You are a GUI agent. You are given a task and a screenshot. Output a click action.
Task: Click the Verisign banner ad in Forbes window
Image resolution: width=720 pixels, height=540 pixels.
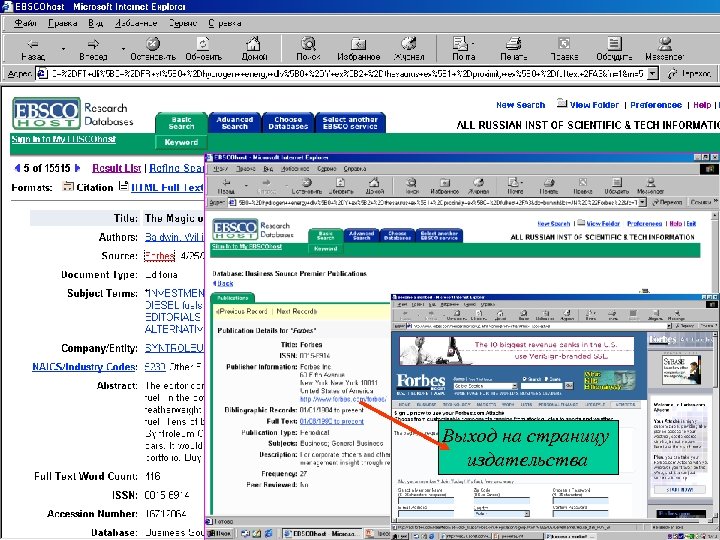pos(517,350)
